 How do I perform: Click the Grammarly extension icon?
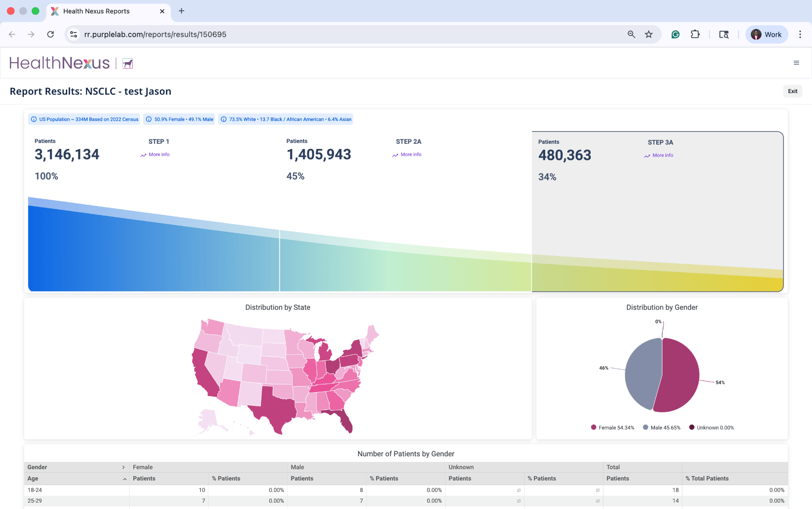[x=676, y=35]
